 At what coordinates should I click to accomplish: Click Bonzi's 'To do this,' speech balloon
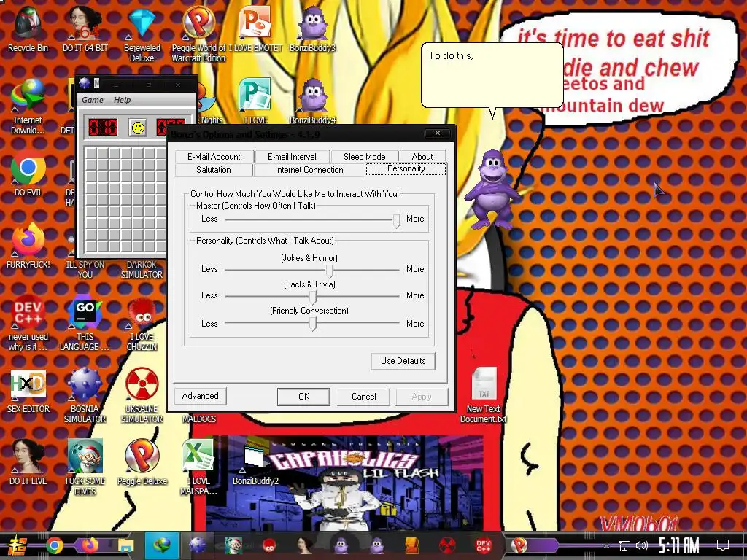(x=492, y=75)
